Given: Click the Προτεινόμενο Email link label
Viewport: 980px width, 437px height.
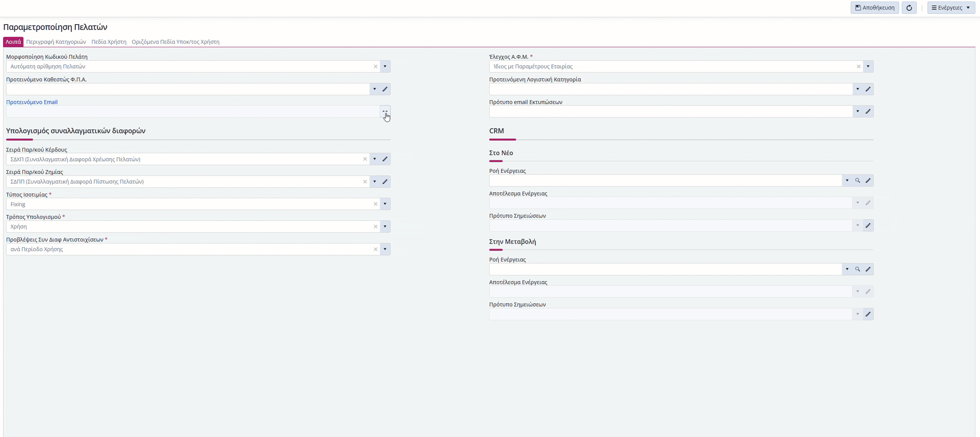Looking at the screenshot, I should tap(32, 102).
